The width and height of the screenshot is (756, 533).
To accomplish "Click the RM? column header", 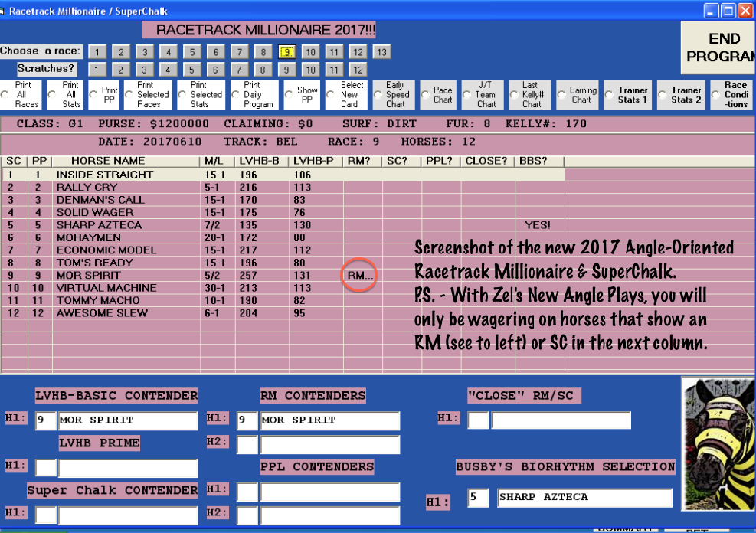I will [362, 161].
